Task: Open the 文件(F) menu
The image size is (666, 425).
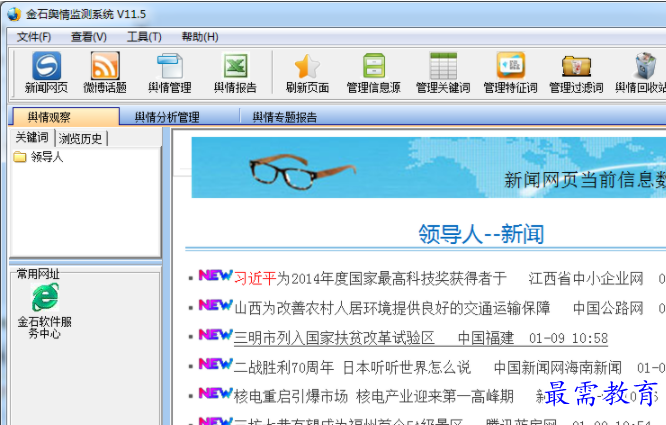Action: click(34, 37)
